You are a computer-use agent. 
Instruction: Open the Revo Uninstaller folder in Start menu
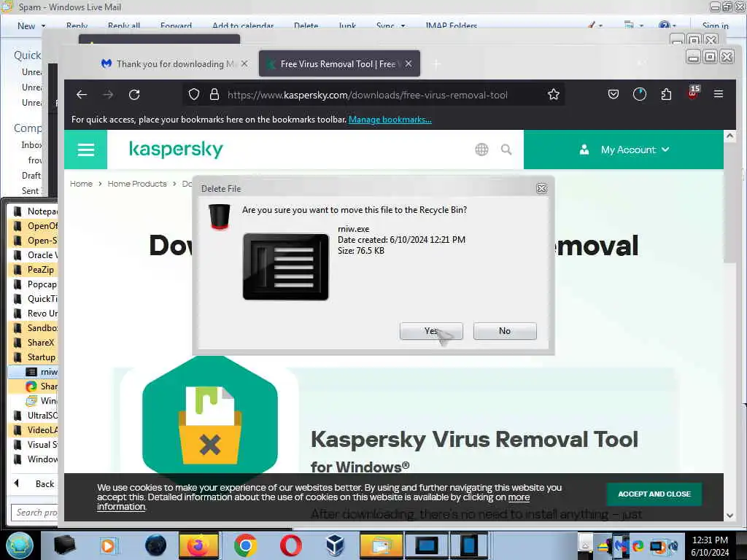click(35, 314)
